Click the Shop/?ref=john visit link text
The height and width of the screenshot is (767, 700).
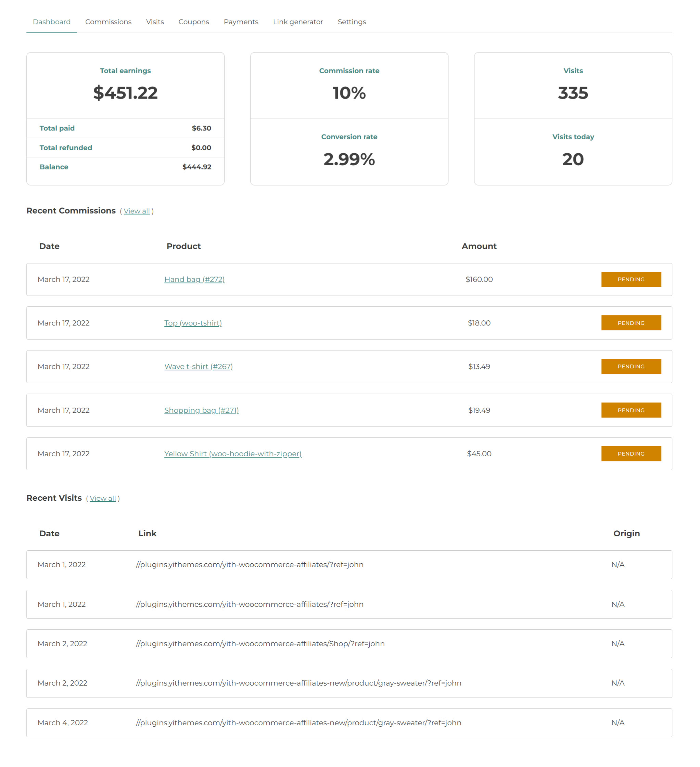260,644
